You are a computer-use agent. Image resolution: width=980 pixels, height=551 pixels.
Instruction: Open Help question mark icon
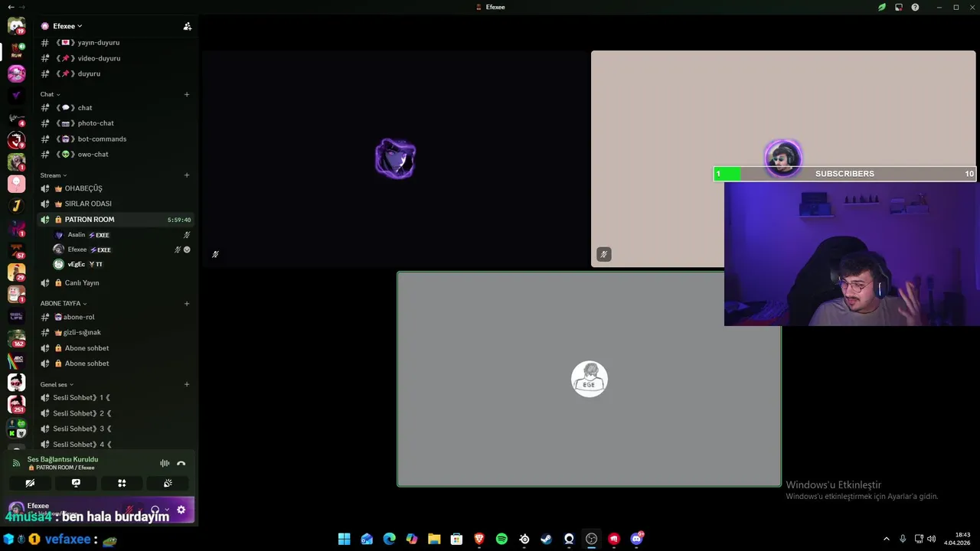915,7
